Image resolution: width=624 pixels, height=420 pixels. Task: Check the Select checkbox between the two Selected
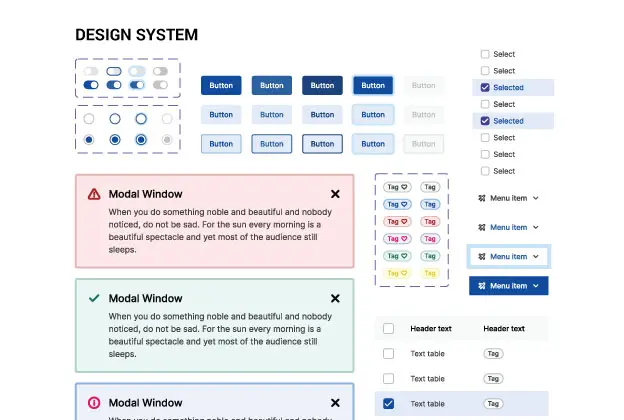click(x=485, y=104)
